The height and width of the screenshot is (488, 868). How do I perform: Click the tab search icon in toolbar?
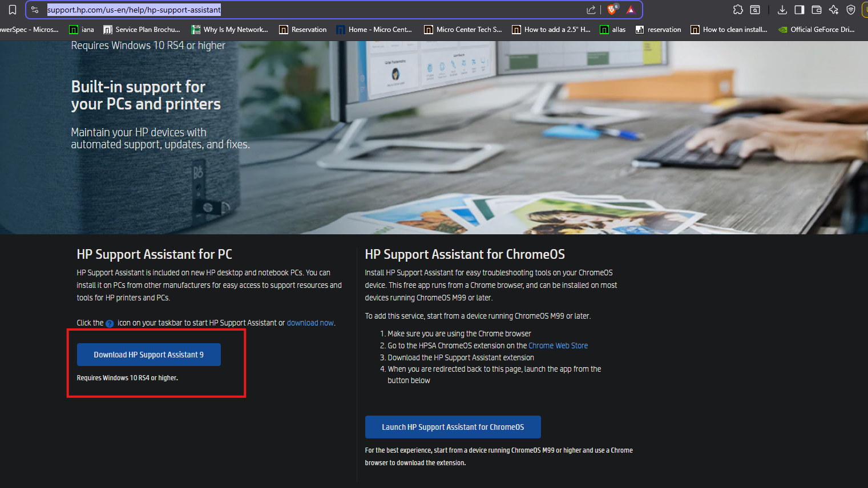click(755, 10)
